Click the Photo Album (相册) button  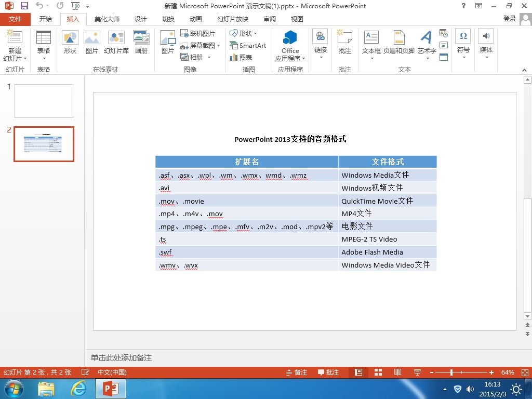pos(192,57)
